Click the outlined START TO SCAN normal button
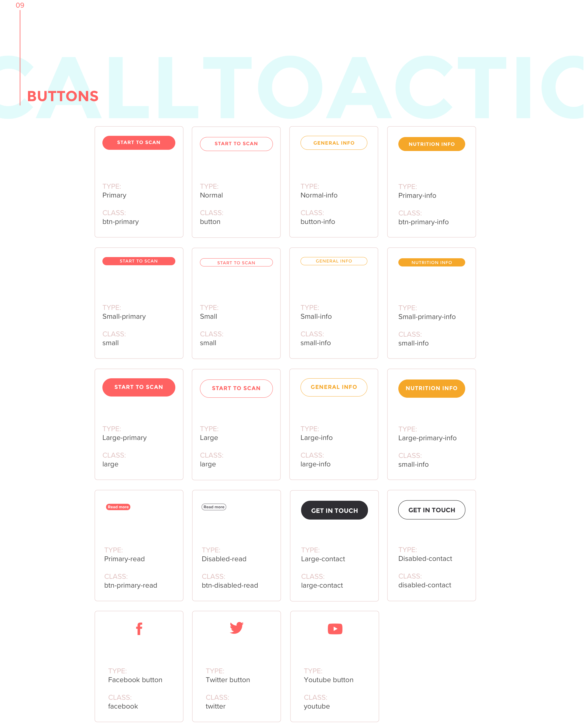The height and width of the screenshot is (728, 584). tap(235, 144)
